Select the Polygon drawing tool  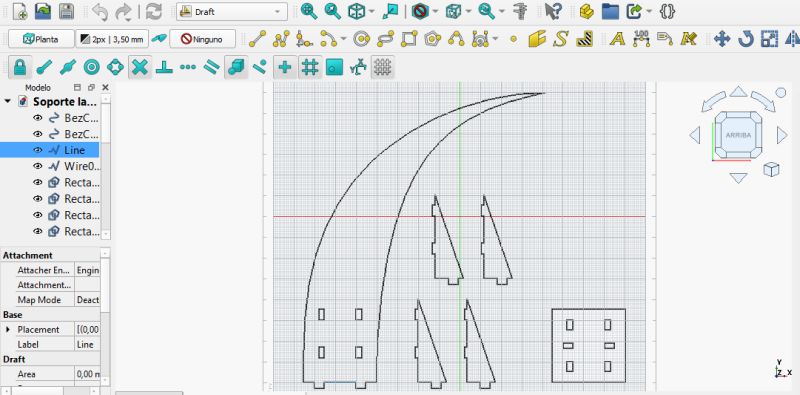click(433, 39)
